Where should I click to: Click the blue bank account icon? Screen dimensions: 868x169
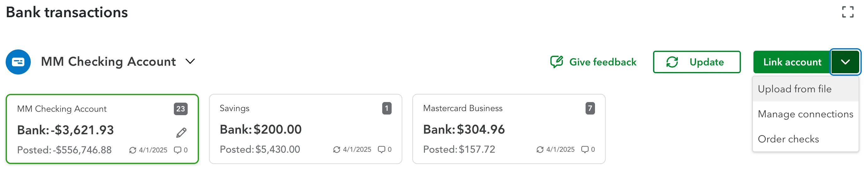pyautogui.click(x=18, y=62)
